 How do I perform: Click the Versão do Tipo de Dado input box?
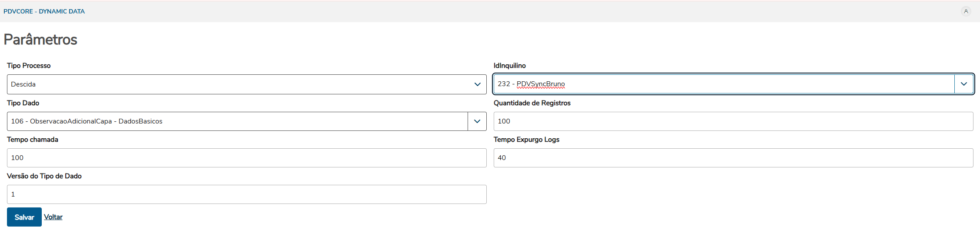[247, 194]
